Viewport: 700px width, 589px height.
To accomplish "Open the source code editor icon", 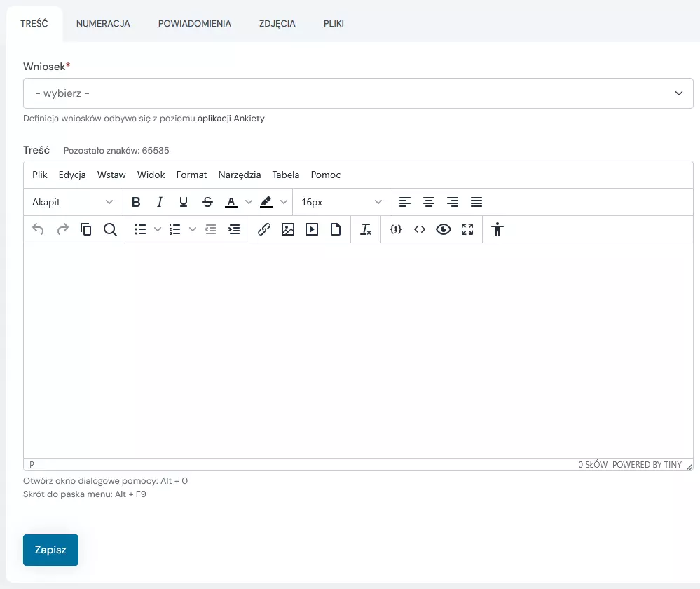I will [420, 229].
